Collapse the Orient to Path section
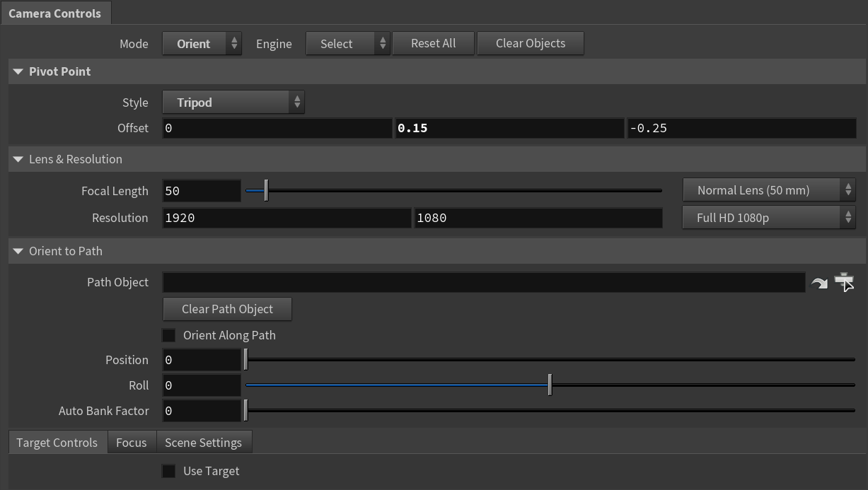Viewport: 868px width, 490px height. [18, 251]
